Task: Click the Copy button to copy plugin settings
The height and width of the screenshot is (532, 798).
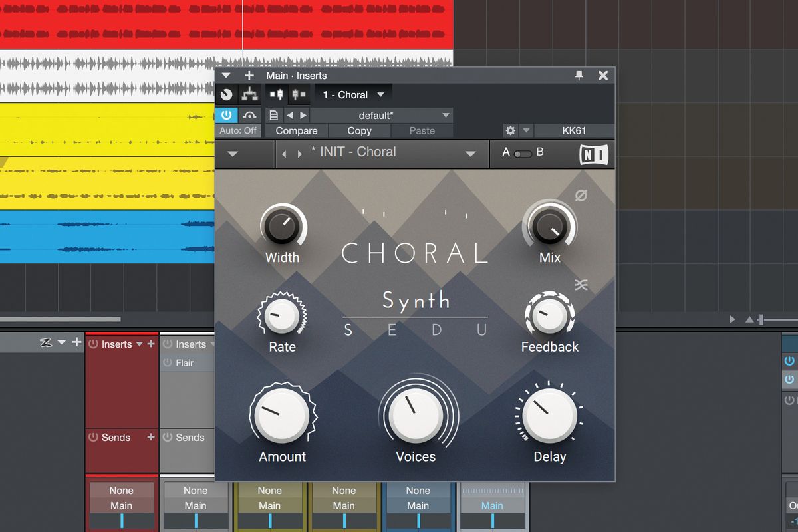Action: point(359,130)
